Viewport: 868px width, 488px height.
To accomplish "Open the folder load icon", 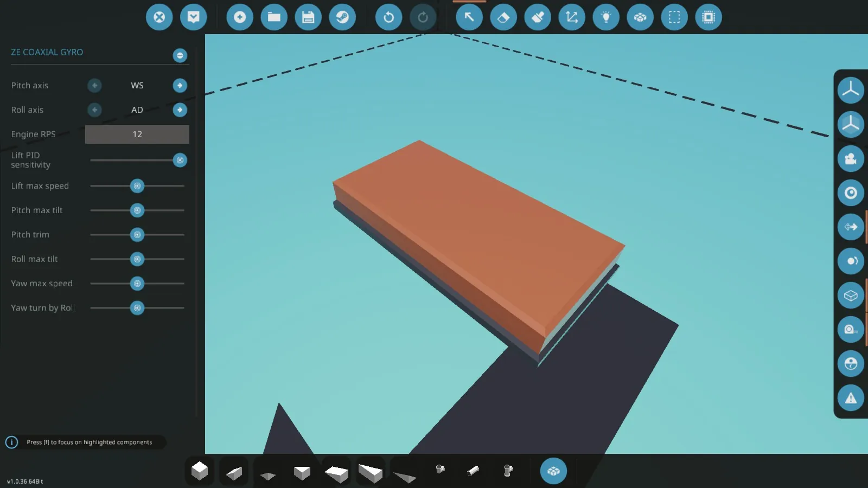I will click(x=274, y=17).
